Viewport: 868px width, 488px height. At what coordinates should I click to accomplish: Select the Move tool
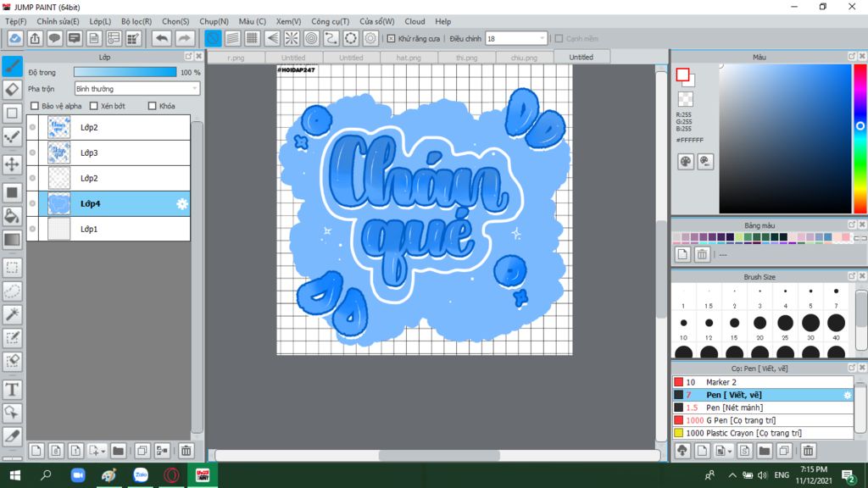point(12,164)
